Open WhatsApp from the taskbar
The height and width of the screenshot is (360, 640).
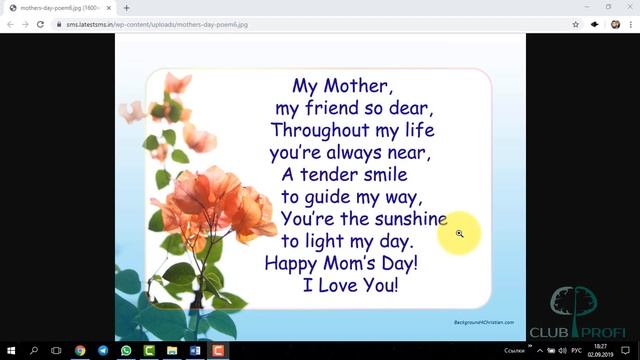click(126, 351)
